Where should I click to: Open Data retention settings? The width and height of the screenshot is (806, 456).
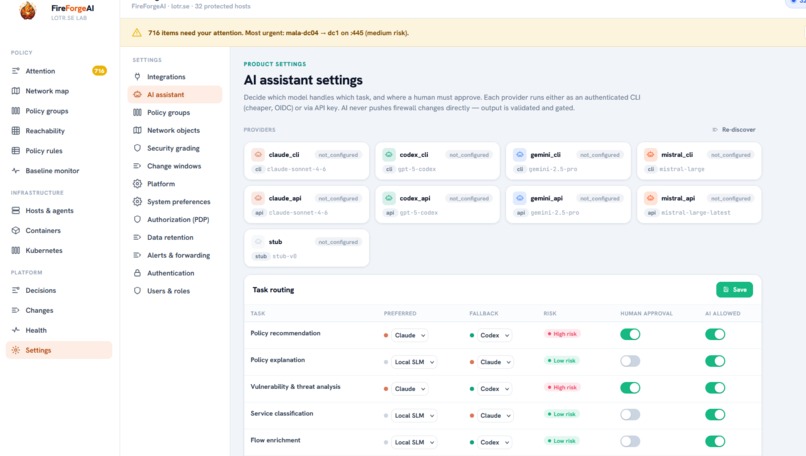pyautogui.click(x=175, y=238)
